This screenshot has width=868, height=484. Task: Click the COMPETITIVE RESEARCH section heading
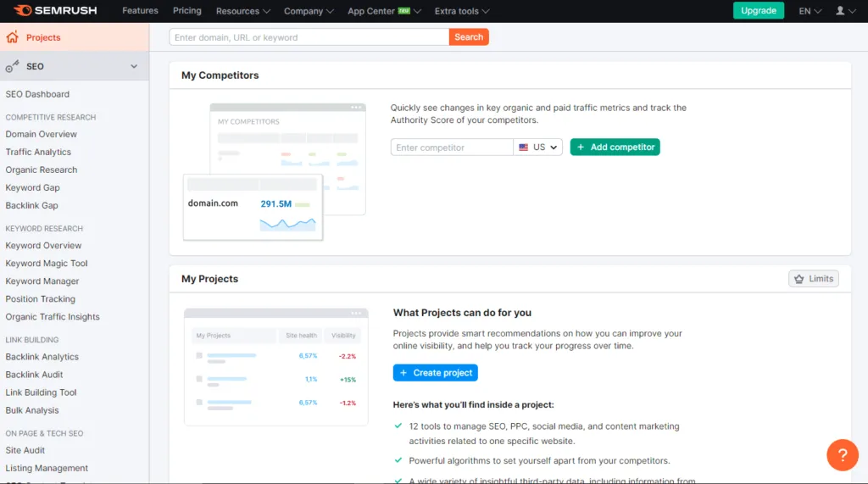point(50,118)
